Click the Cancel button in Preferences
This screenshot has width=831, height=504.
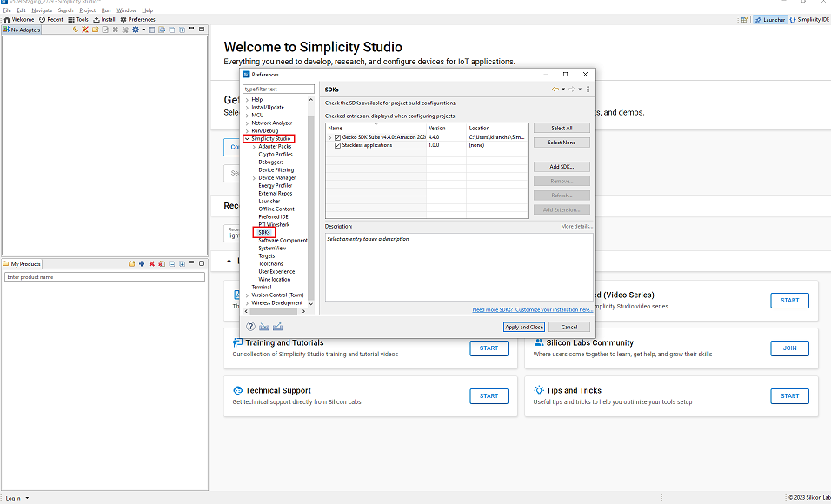tap(569, 327)
